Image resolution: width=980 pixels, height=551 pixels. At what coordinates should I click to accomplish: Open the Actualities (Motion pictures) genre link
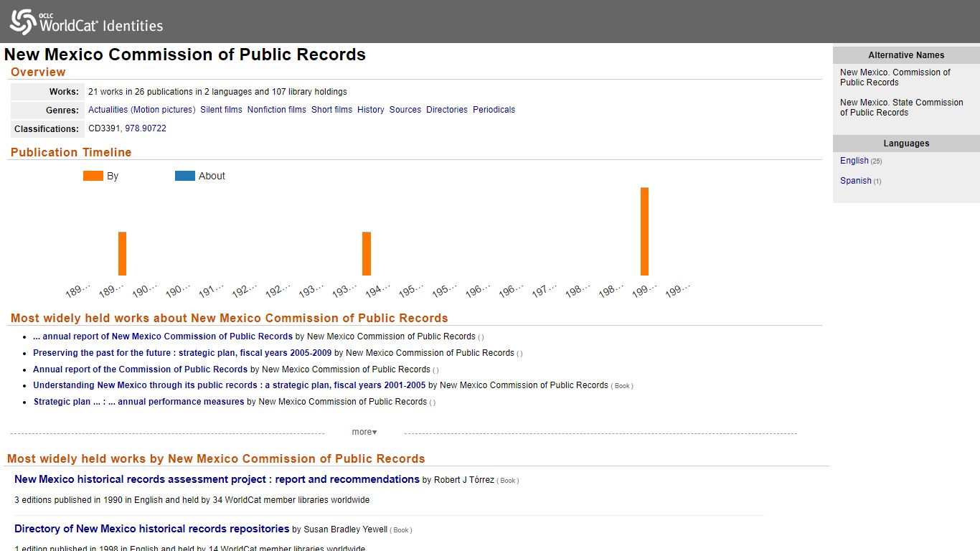coord(141,110)
